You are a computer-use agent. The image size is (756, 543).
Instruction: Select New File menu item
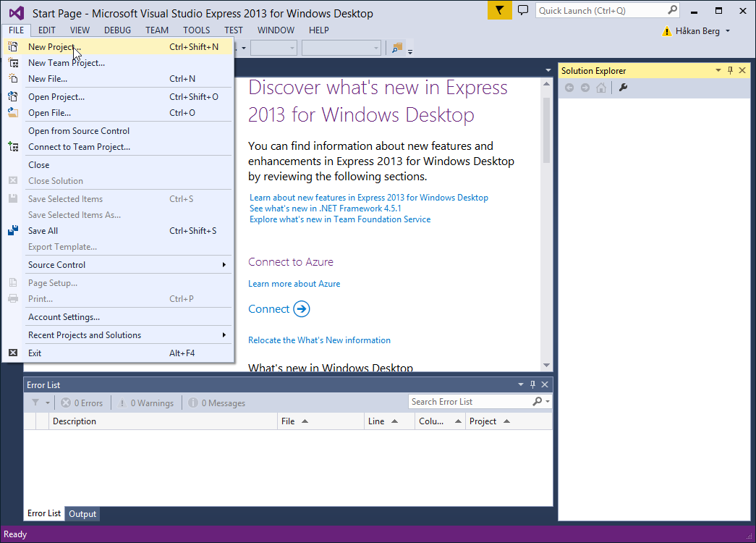pyautogui.click(x=118, y=79)
